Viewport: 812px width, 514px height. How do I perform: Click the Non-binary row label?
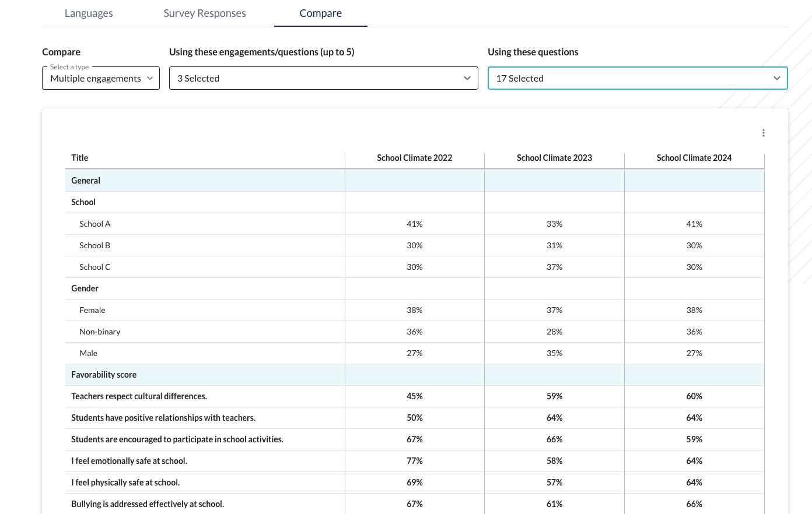pyautogui.click(x=100, y=332)
